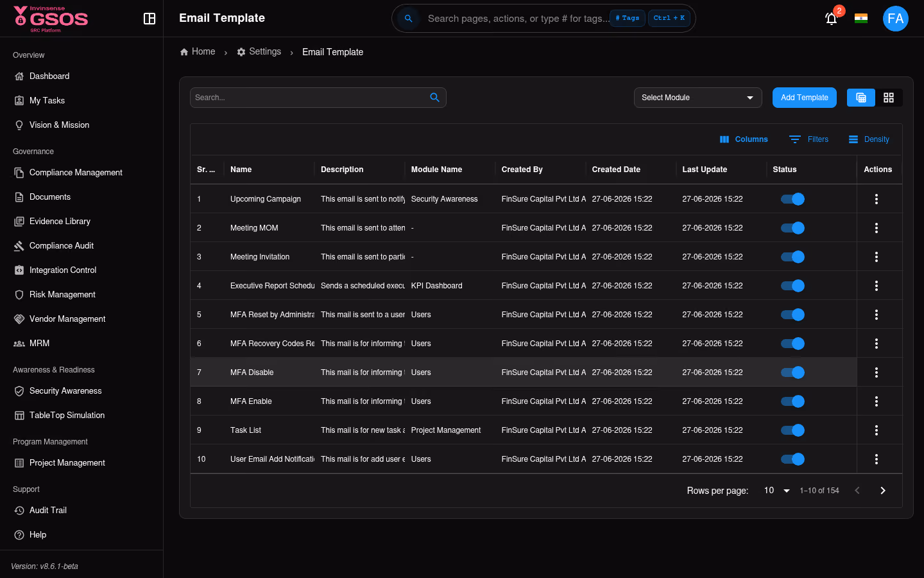Toggle status of MFA Recovery Codes template
The height and width of the screenshot is (578, 924).
[792, 344]
